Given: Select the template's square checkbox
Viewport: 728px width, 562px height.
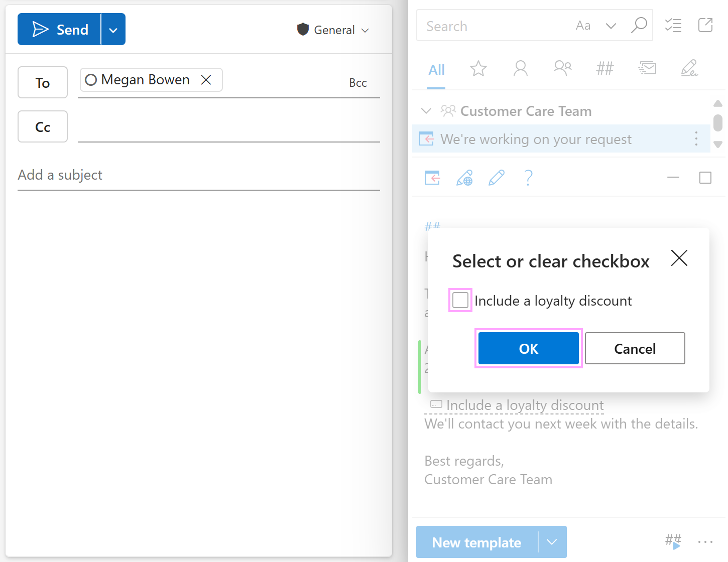Looking at the screenshot, I should (x=705, y=178).
